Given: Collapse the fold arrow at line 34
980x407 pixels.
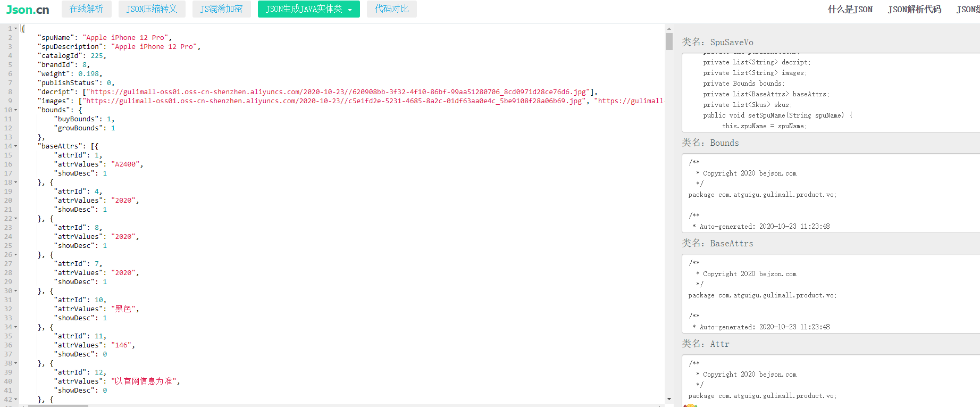Looking at the screenshot, I should [16, 327].
